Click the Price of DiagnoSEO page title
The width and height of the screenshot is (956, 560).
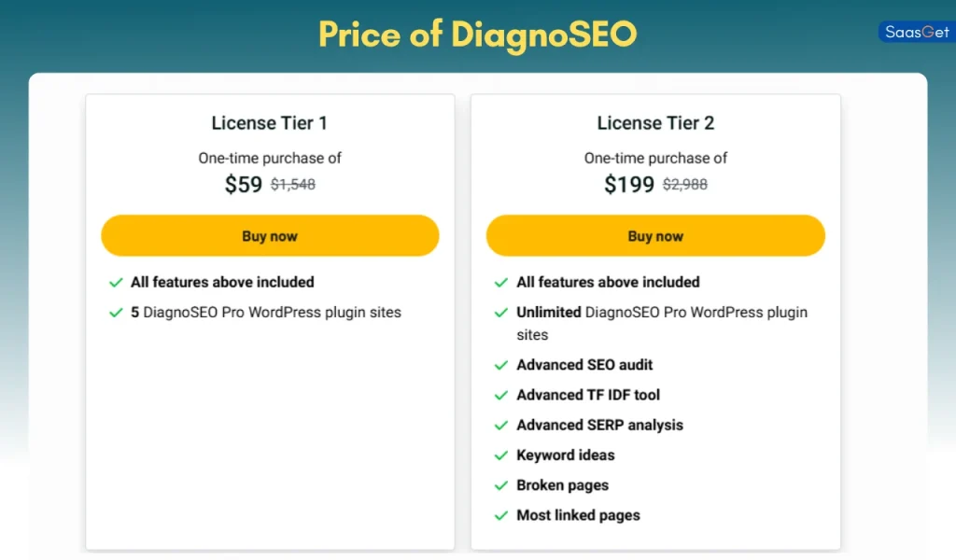coord(477,35)
